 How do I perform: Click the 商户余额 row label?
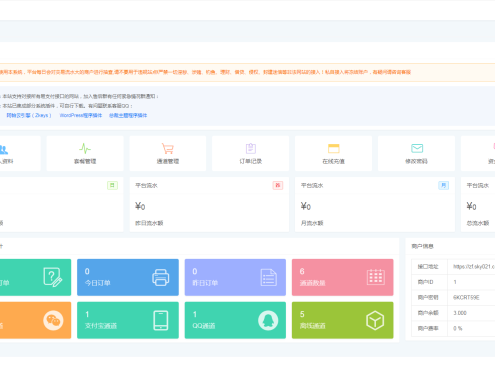(428, 313)
